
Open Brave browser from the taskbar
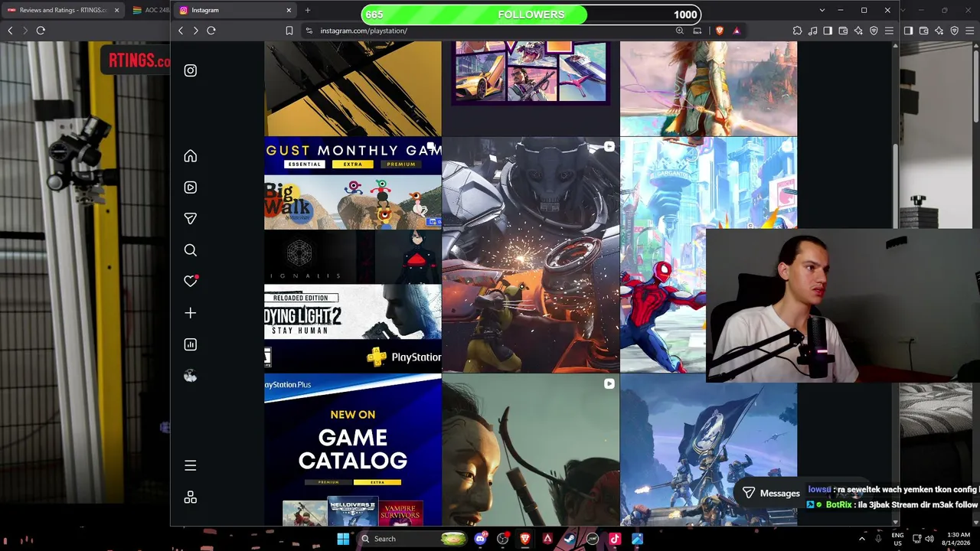(x=525, y=539)
